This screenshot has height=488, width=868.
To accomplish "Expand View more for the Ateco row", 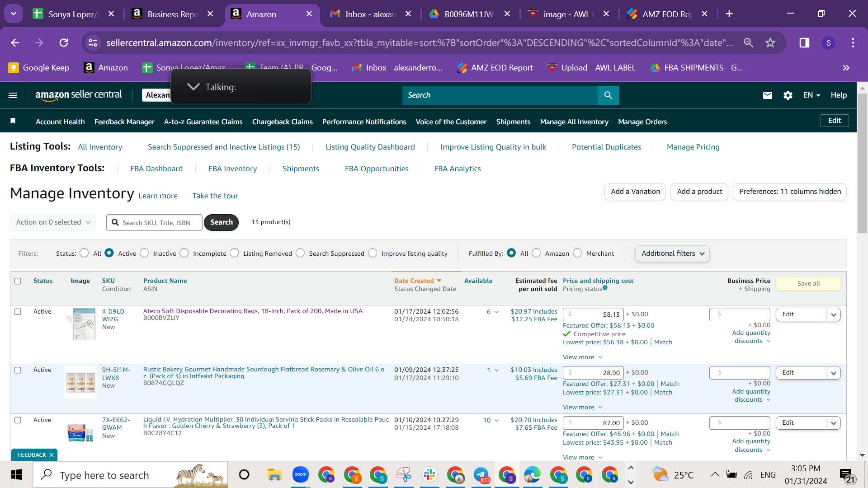I will click(582, 357).
